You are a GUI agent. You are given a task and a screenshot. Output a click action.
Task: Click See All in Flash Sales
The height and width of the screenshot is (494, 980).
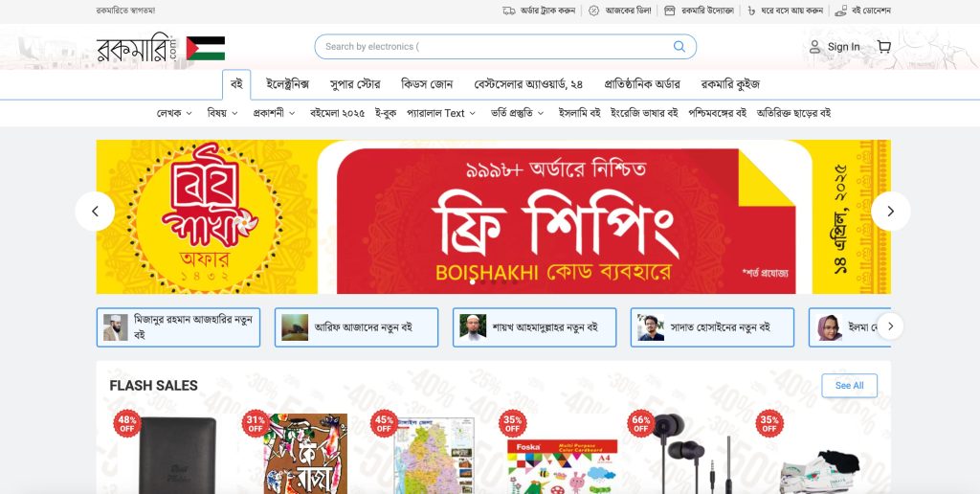(850, 386)
